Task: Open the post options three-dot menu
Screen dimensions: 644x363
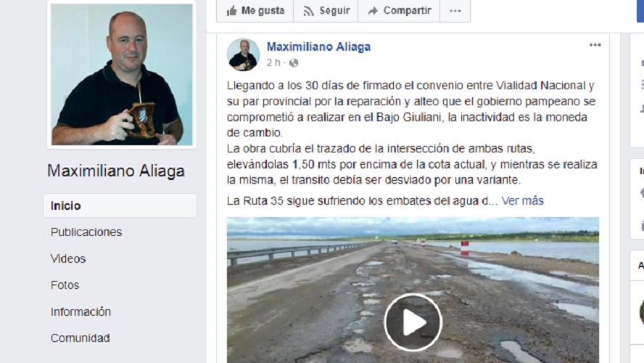Action: click(595, 45)
